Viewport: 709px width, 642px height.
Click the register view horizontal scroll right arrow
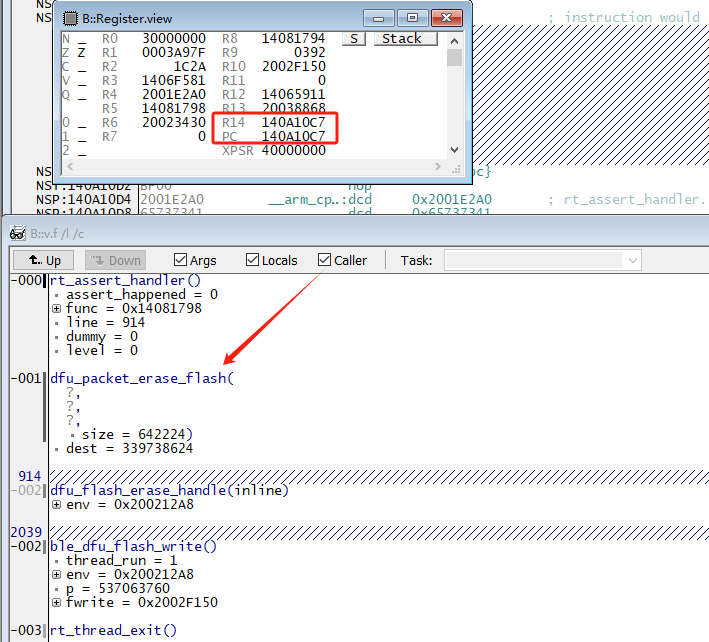[437, 166]
